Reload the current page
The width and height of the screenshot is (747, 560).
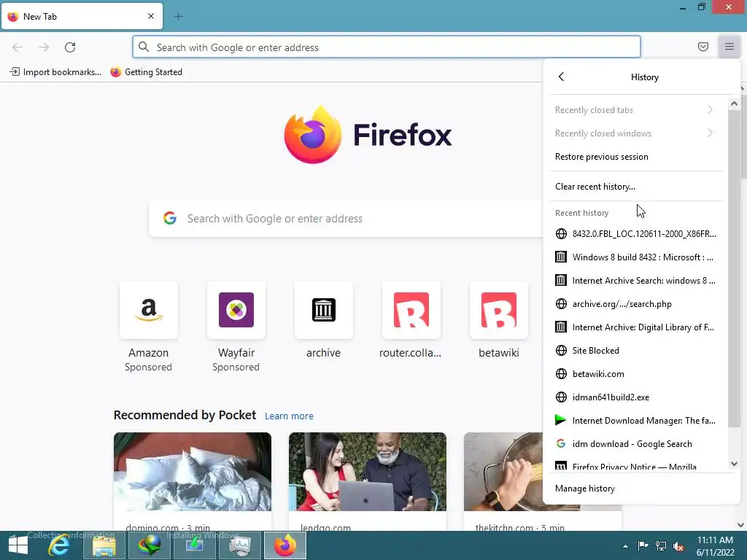pos(70,47)
